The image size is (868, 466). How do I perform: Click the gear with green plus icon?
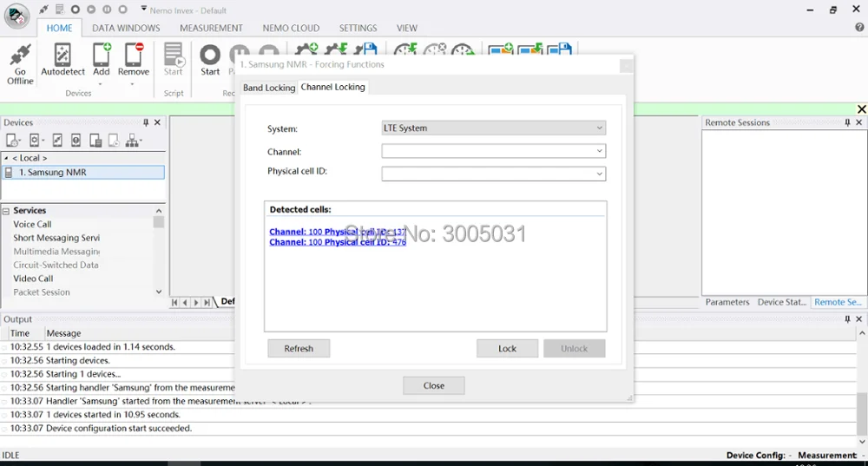(306, 49)
